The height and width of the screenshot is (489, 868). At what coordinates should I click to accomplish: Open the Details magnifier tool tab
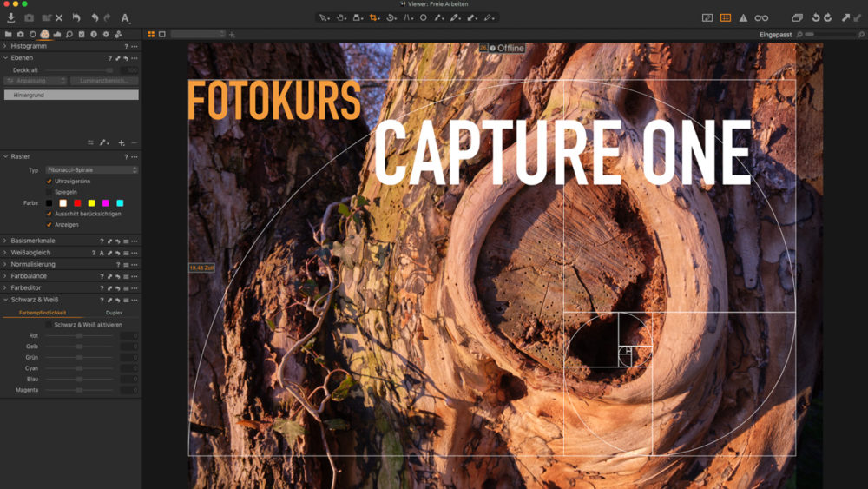pyautogui.click(x=69, y=35)
